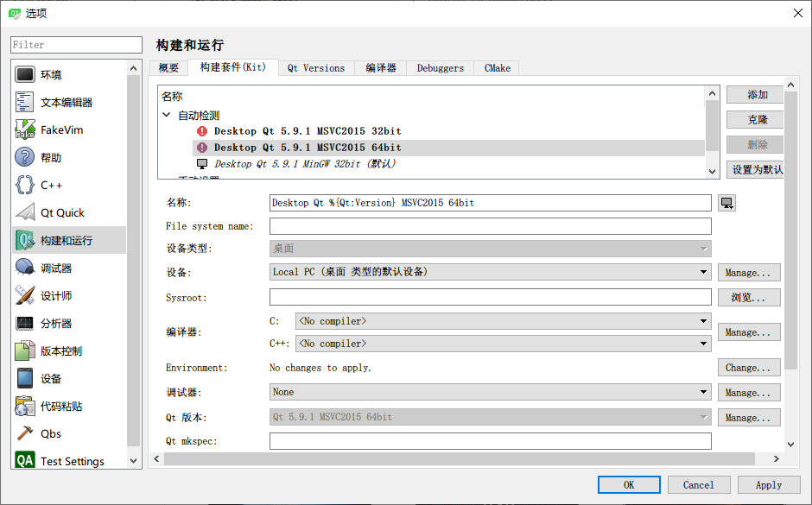Click monitor icon of MinGW 32bit kit

pyautogui.click(x=202, y=164)
